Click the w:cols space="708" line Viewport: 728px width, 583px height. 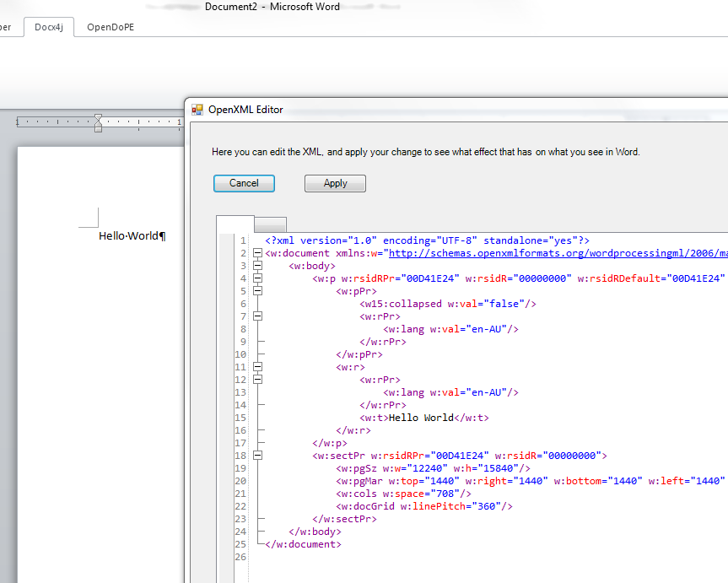403,494
